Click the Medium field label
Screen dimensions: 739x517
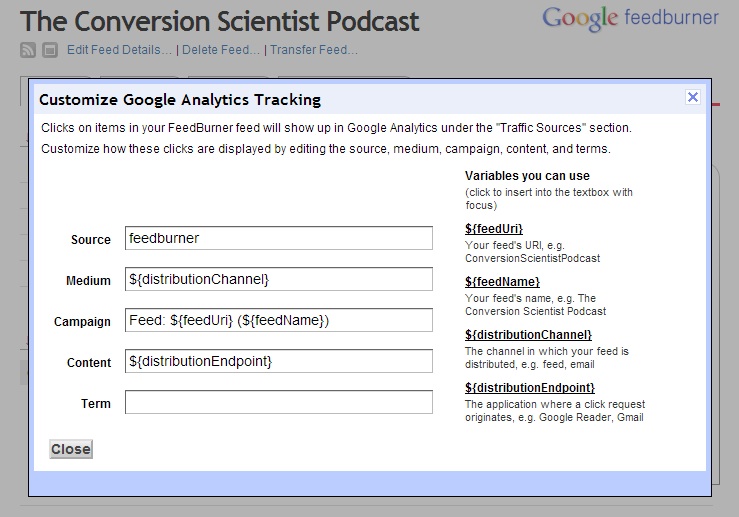pyautogui.click(x=88, y=281)
